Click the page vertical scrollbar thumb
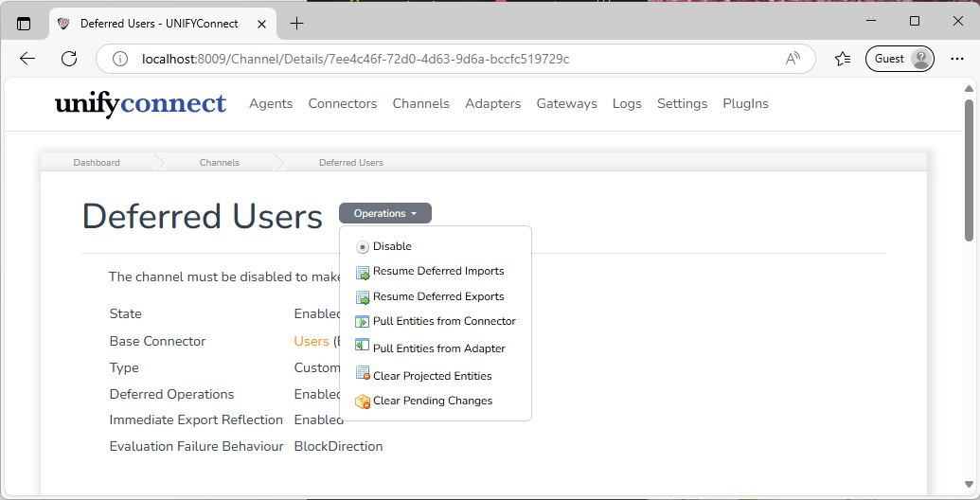Image resolution: width=980 pixels, height=500 pixels. (969, 170)
